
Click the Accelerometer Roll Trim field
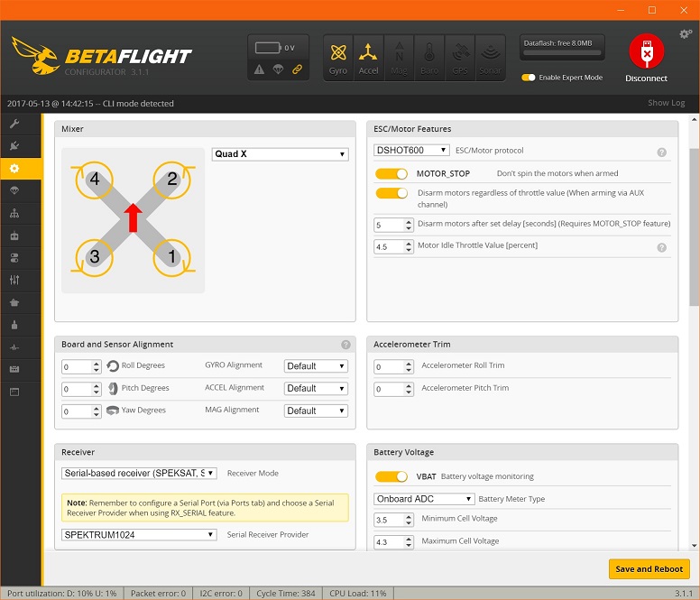393,366
